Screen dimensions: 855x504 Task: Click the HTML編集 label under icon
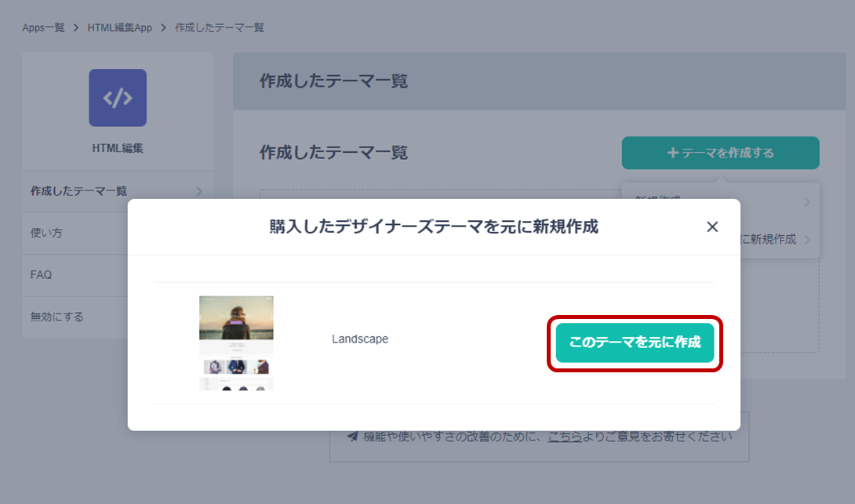pyautogui.click(x=118, y=148)
